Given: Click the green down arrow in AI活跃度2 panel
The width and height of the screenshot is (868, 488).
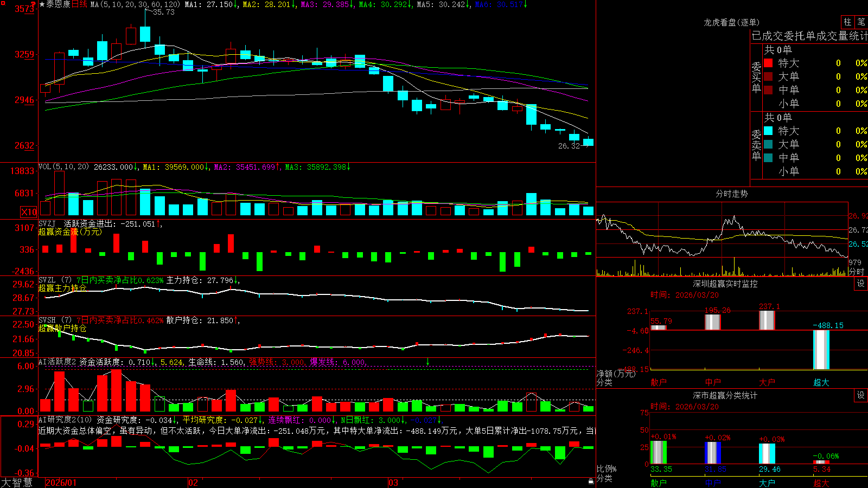Looking at the screenshot, I should 427,362.
